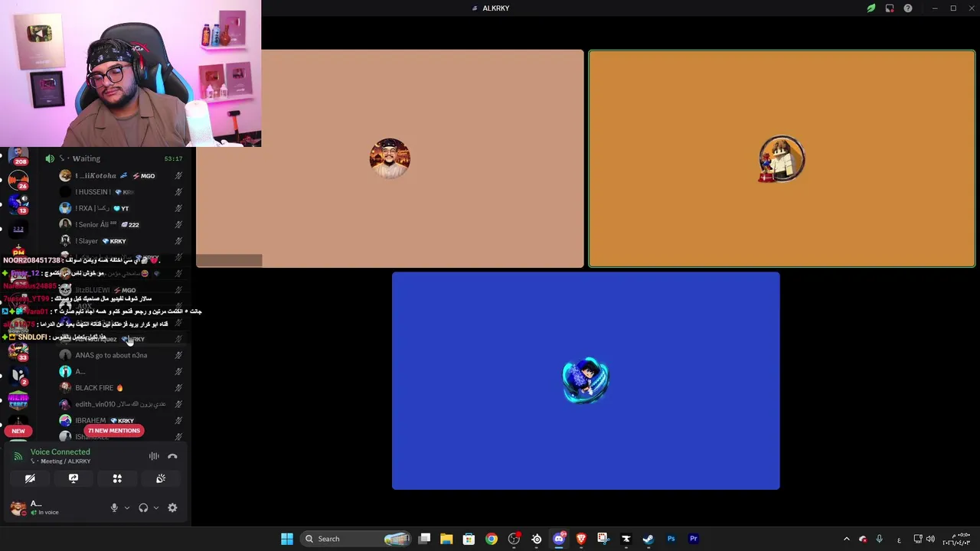The height and width of the screenshot is (551, 980).
Task: Select user Senior Ali in the voice list
Action: click(x=120, y=224)
